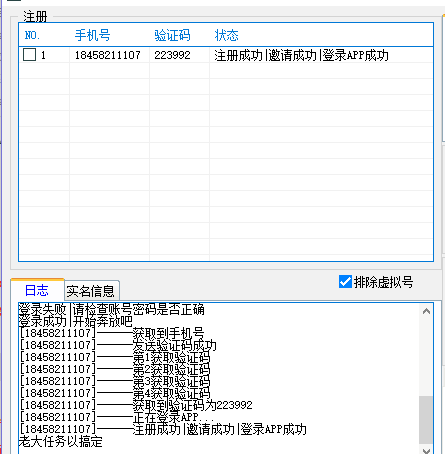Click the log scrollbar down arrow
This screenshot has height=454, width=445.
(x=426, y=450)
